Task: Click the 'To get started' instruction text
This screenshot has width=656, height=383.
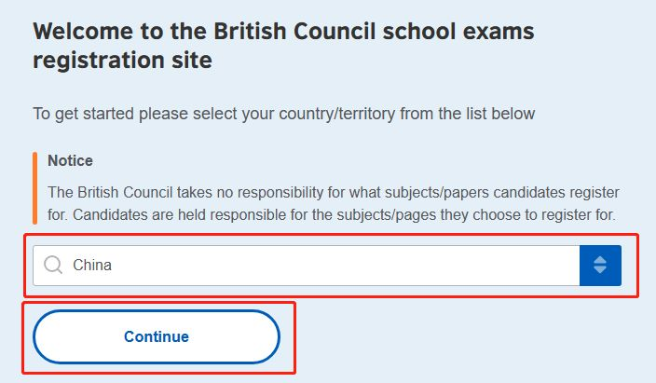Action: point(284,114)
